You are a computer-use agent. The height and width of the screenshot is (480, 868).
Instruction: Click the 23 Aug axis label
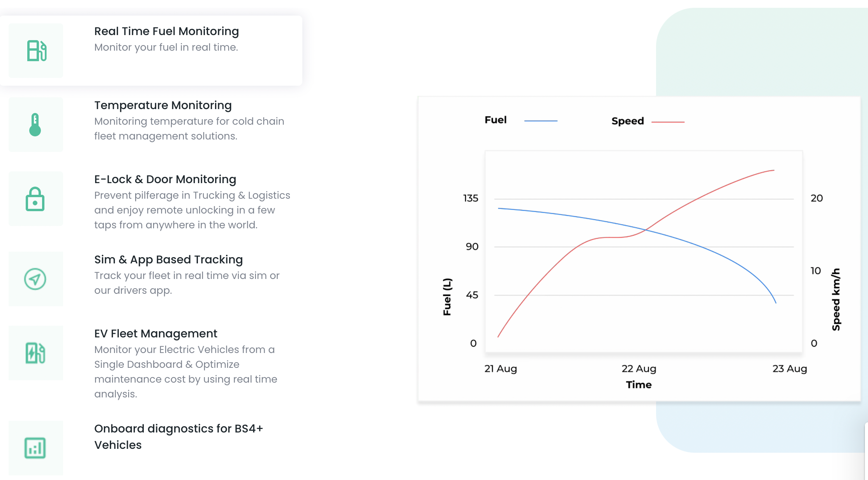[790, 369]
